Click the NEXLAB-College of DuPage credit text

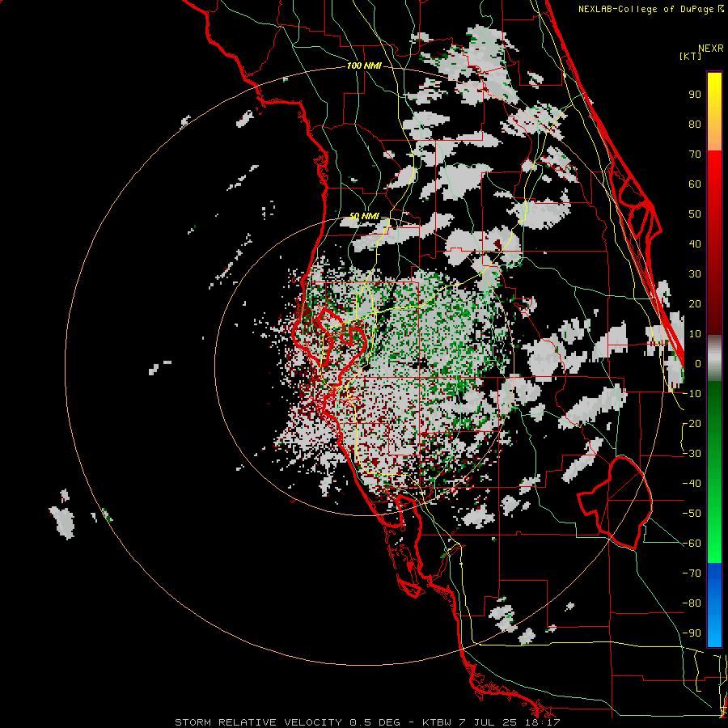coord(650,9)
